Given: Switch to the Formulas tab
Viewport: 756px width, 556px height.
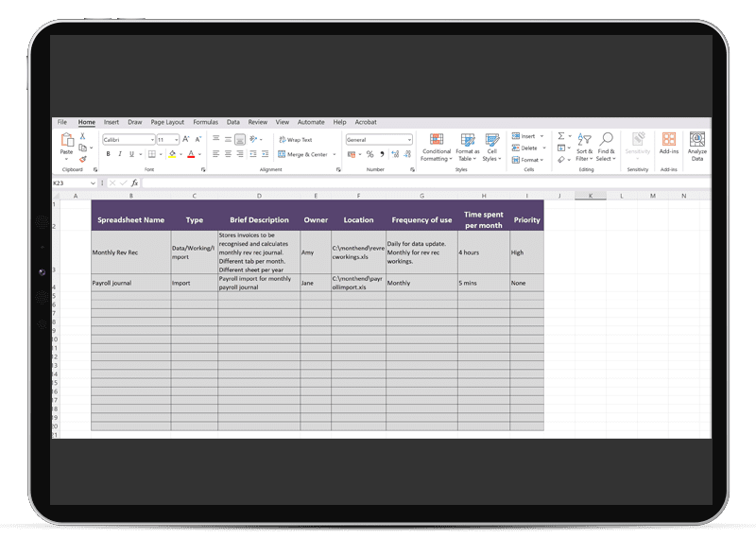Looking at the screenshot, I should (x=205, y=122).
